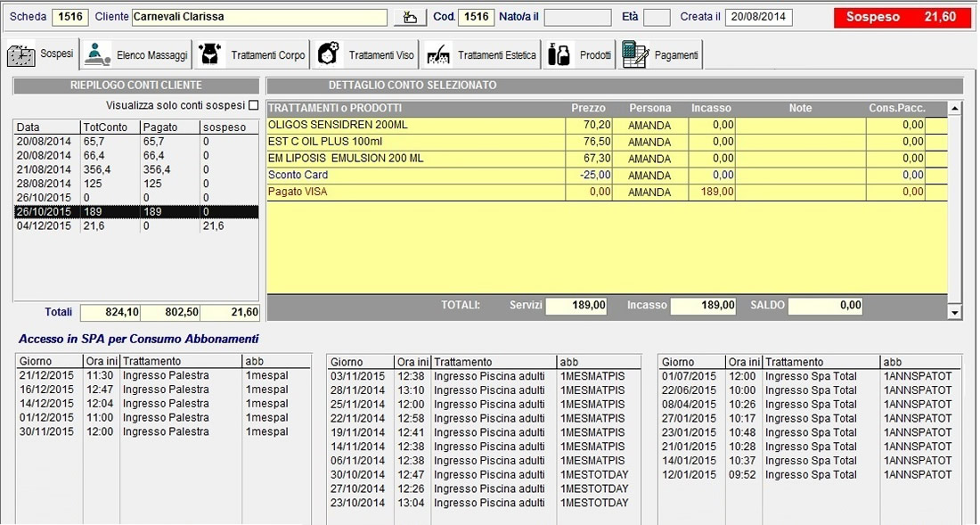Open the Trattamenti Estetica tab

[481, 54]
